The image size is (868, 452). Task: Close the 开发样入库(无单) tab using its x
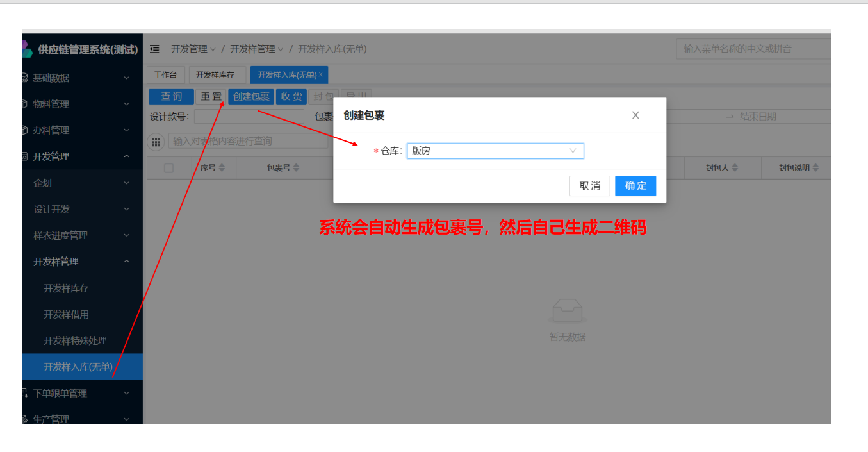tap(321, 75)
